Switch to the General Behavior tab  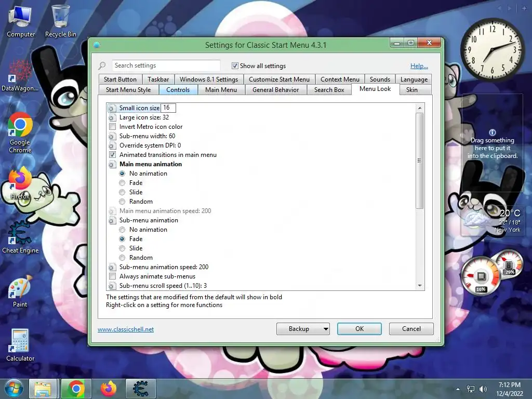[275, 90]
